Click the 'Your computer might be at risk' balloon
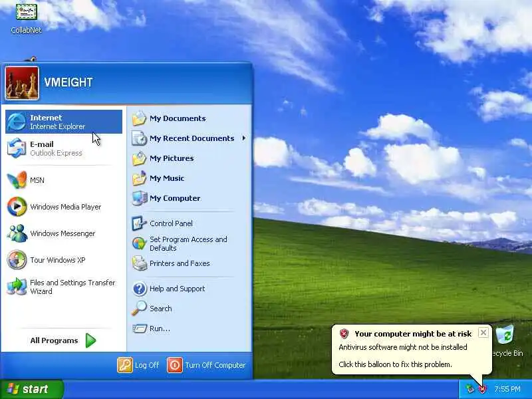532x399 pixels. (x=412, y=350)
